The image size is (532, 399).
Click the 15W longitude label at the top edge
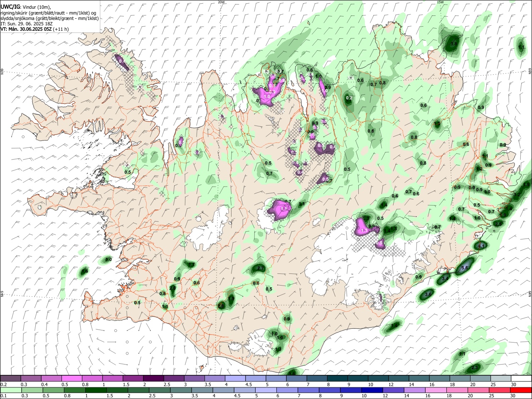click(x=440, y=2)
